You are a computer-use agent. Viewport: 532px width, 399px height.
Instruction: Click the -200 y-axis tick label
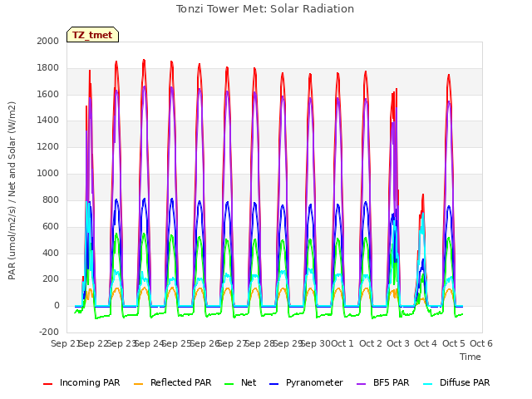(x=49, y=332)
